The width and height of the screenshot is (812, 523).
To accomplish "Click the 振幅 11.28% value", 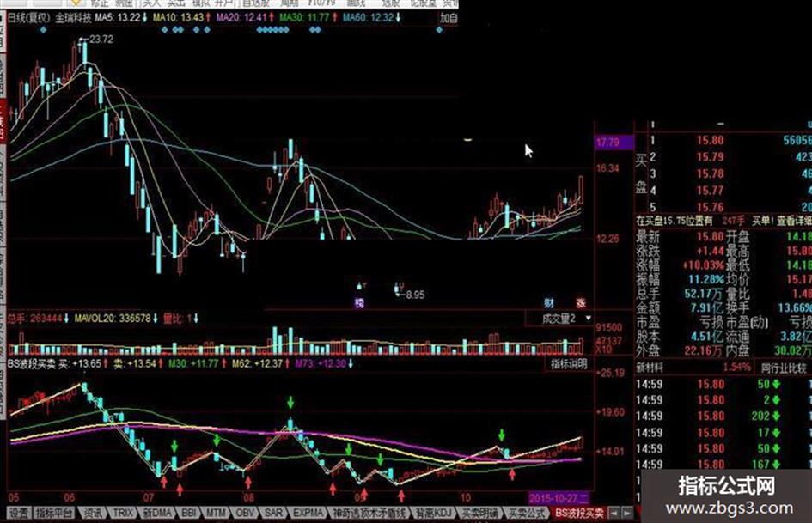I will click(705, 280).
